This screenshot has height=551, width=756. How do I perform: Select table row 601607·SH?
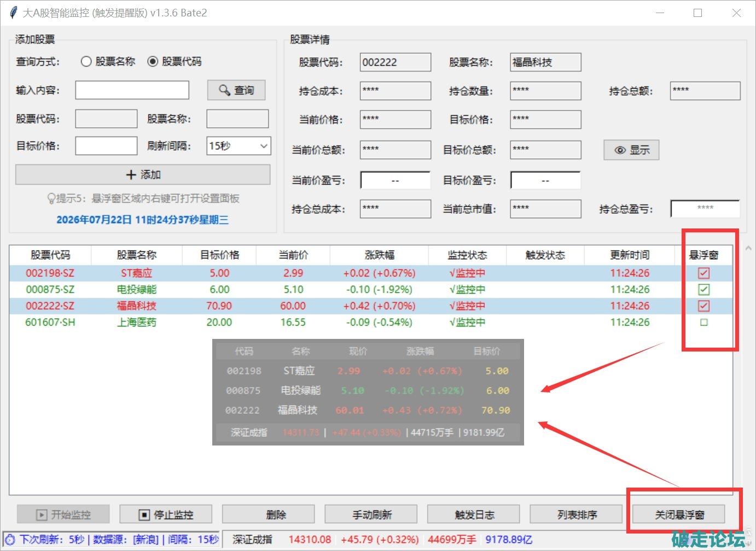click(371, 323)
